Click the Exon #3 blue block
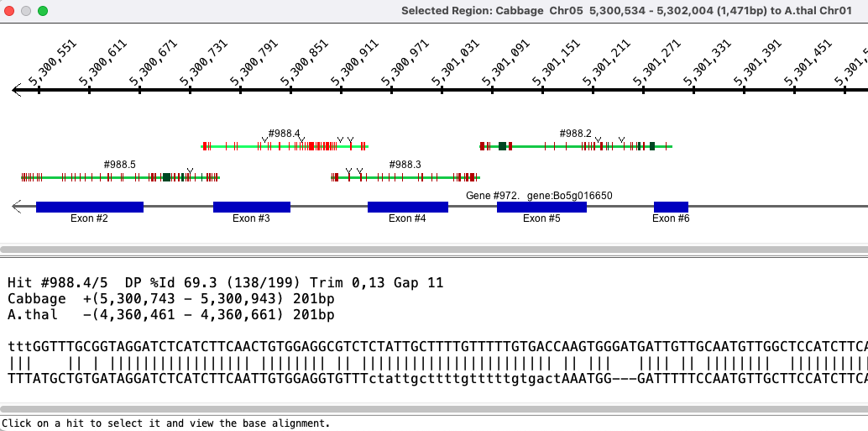This screenshot has width=868, height=431. tap(252, 207)
